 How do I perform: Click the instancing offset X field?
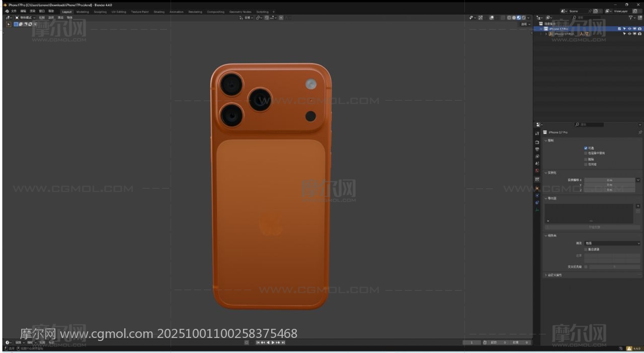[x=609, y=180]
